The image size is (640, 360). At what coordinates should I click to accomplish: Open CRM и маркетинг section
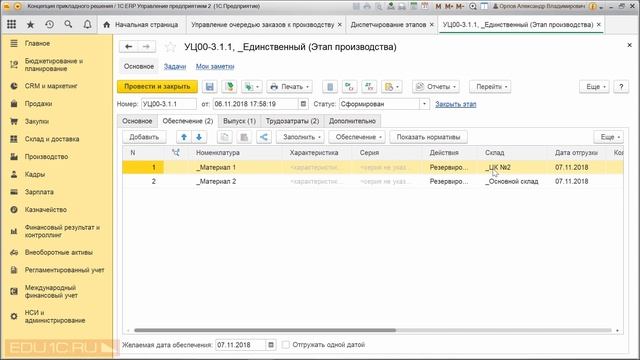click(51, 86)
